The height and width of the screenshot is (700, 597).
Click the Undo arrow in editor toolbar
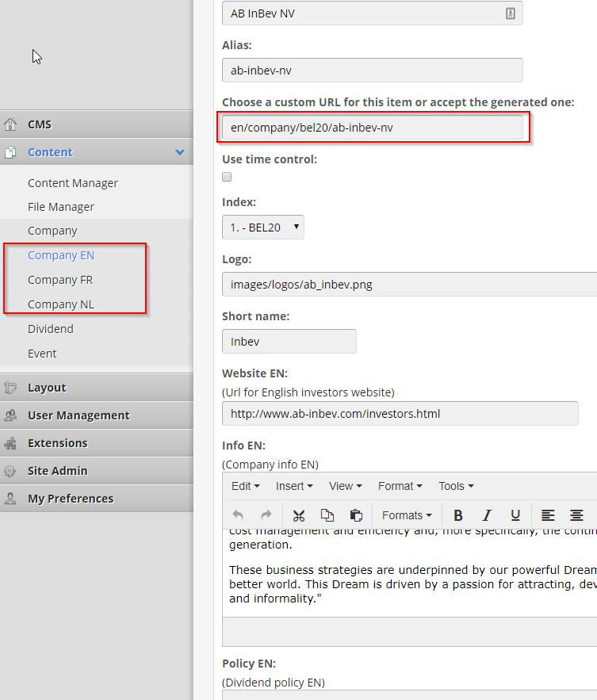click(238, 515)
